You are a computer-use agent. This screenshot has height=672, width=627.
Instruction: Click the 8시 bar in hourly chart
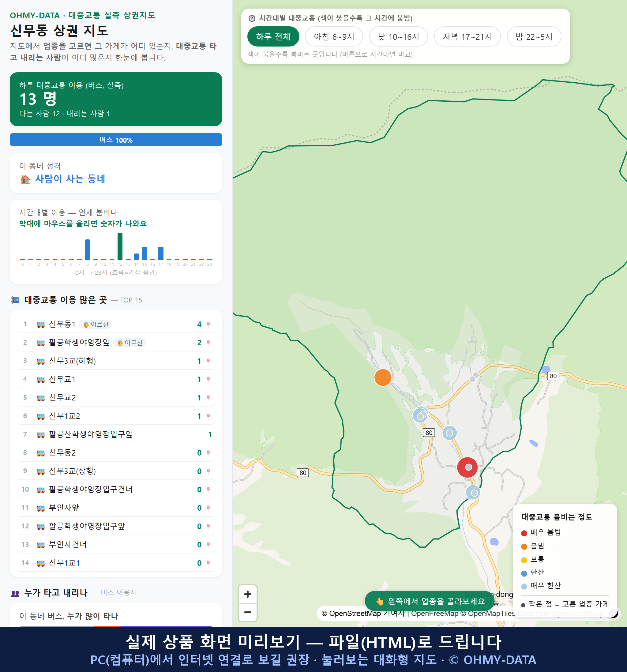[x=88, y=250]
